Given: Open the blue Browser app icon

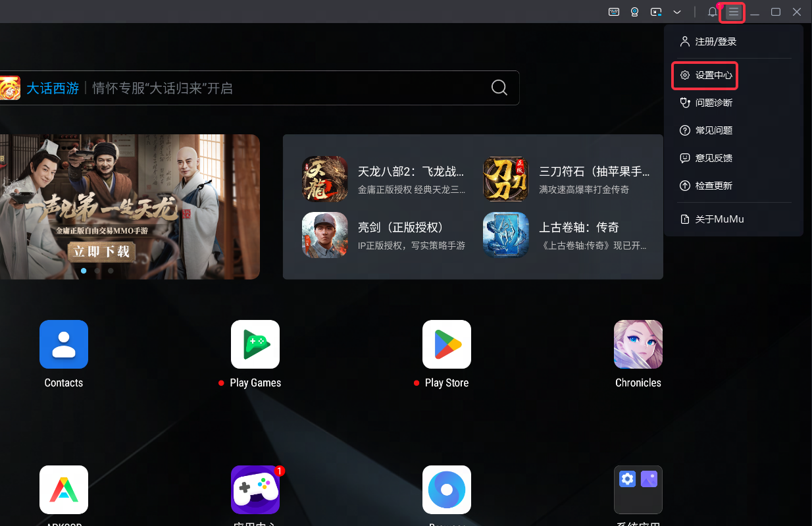Looking at the screenshot, I should 447,490.
